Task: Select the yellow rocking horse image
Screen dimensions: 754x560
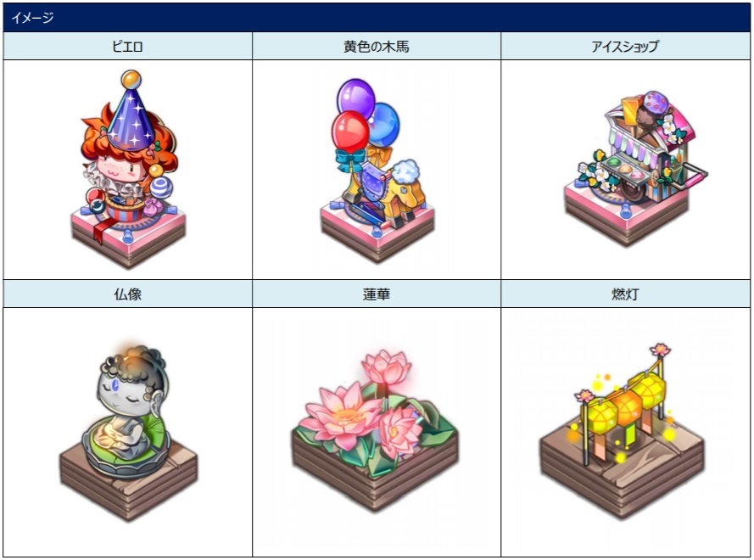Action: [377, 171]
